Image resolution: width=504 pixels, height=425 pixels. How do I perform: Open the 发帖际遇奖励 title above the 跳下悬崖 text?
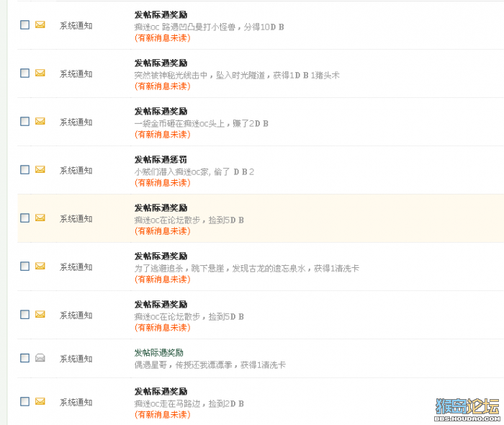pos(161,256)
